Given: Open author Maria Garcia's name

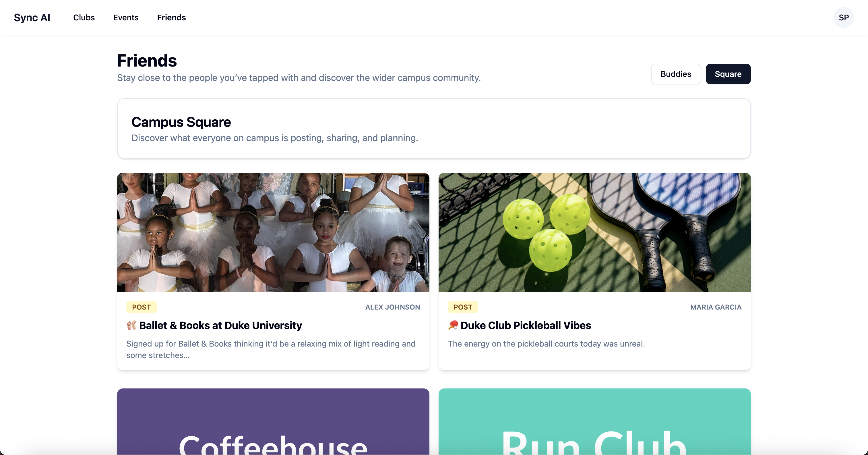Looking at the screenshot, I should tap(716, 307).
